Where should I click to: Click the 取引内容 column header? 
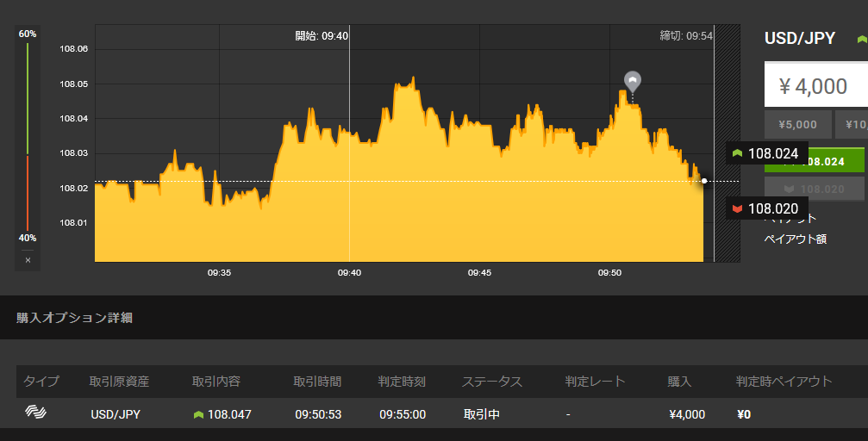click(x=215, y=382)
